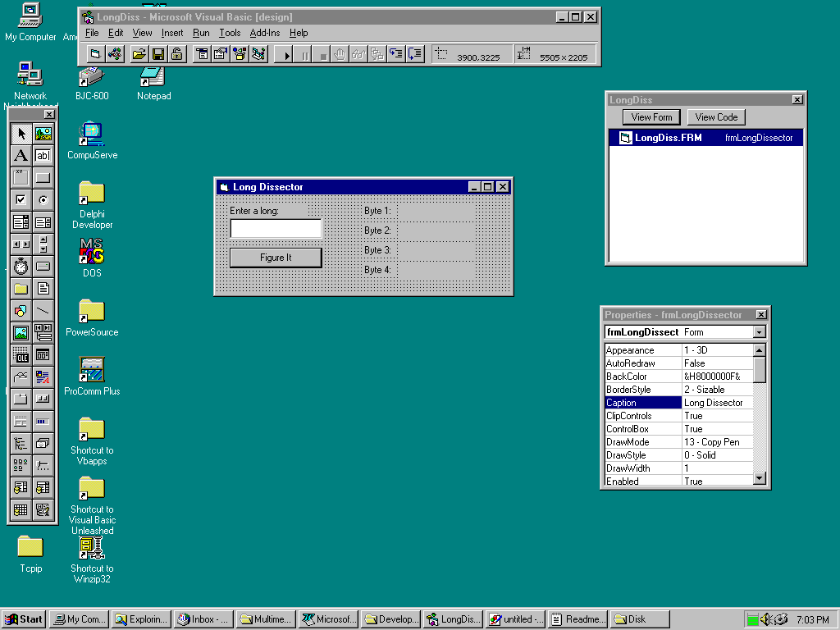Click the Save Project toolbar icon
The image size is (840, 630).
click(x=157, y=54)
